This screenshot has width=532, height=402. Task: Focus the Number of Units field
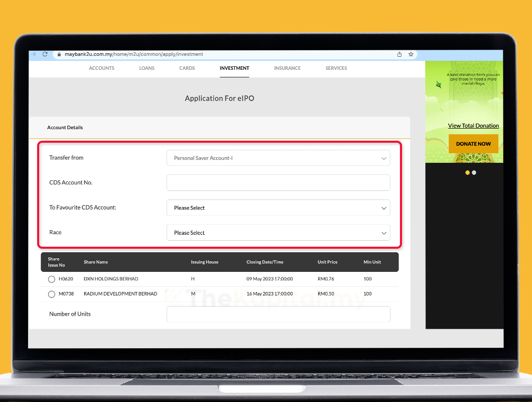278,314
